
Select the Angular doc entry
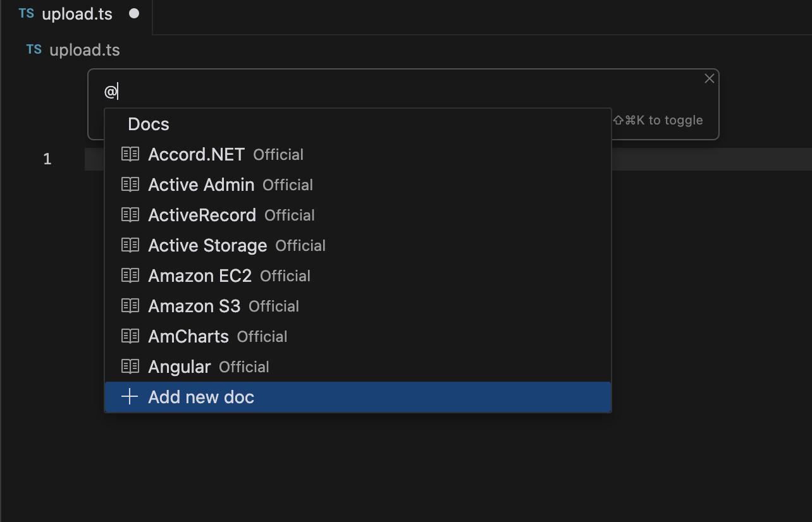pyautogui.click(x=358, y=367)
